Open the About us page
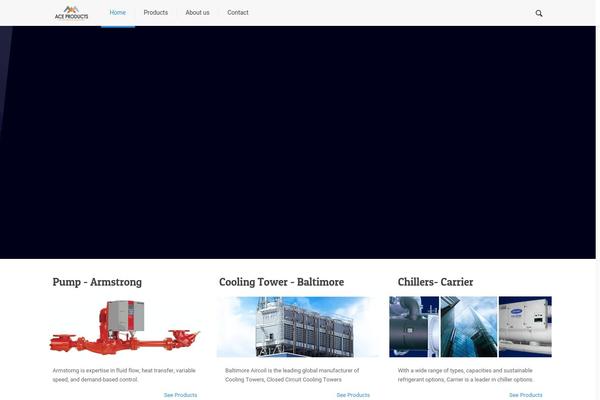The width and height of the screenshot is (600, 400). [197, 13]
